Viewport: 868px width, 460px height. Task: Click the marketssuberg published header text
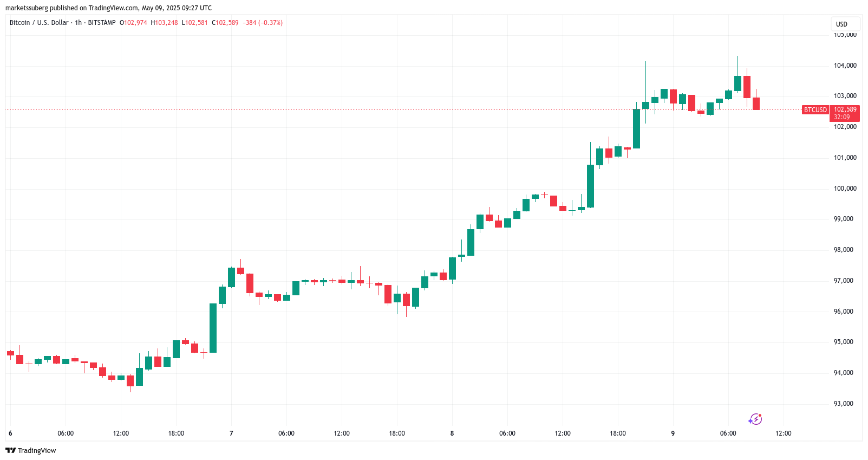coord(108,8)
